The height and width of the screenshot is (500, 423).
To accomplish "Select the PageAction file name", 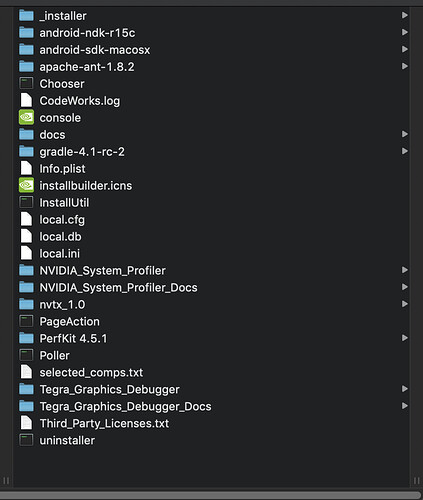I will pyautogui.click(x=69, y=322).
